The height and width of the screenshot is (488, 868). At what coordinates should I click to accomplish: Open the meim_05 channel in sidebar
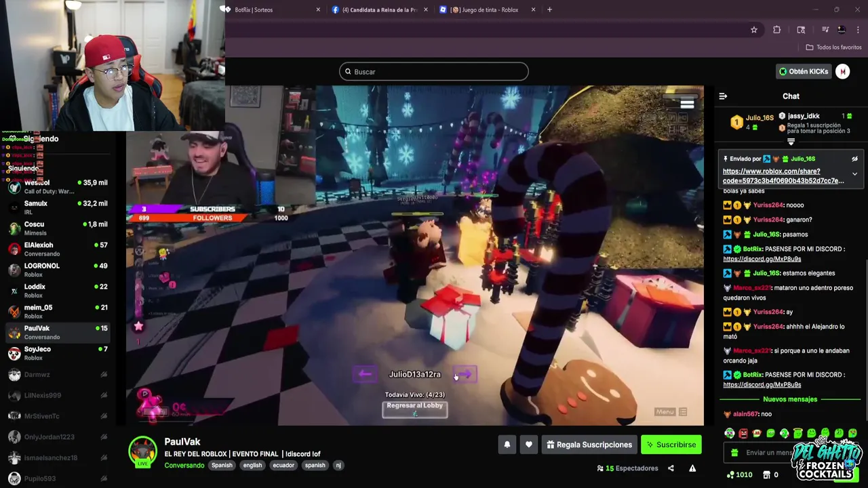click(58, 311)
